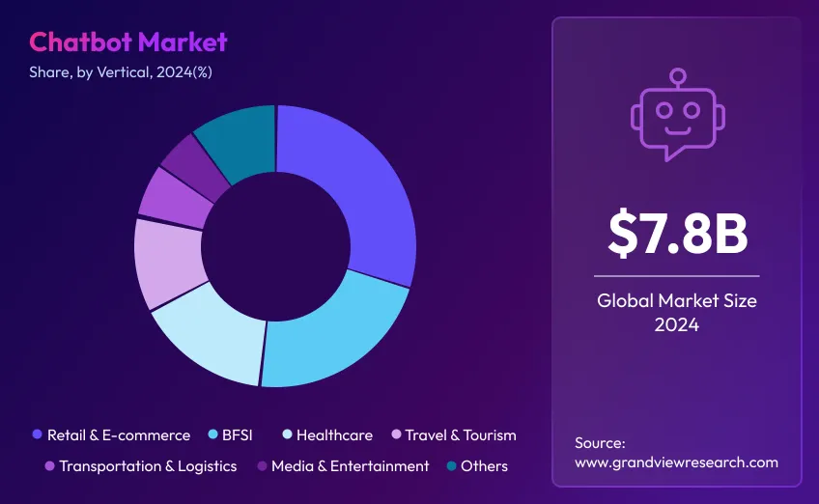
Task: Select the Healthcare legend label
Action: click(x=334, y=435)
